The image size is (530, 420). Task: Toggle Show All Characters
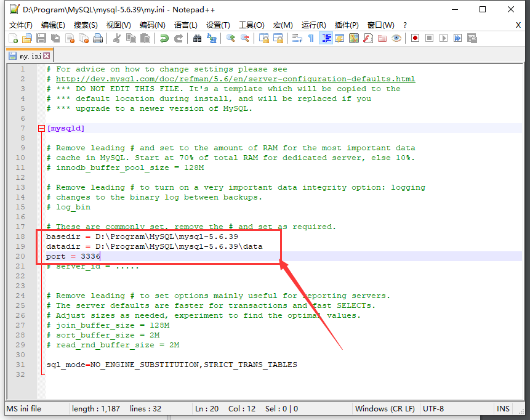tap(311, 38)
